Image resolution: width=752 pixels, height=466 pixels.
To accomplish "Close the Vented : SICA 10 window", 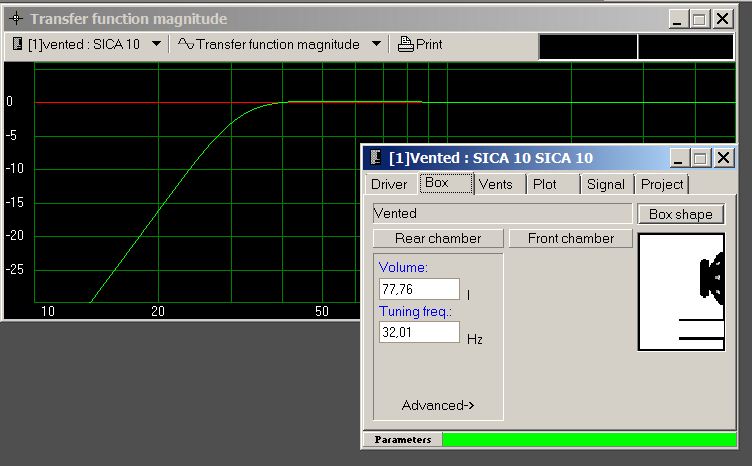I will click(x=723, y=157).
